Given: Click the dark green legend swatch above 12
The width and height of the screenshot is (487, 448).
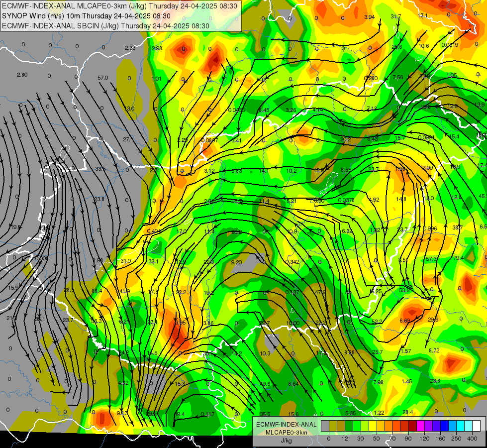Looking at the screenshot, I should (349, 426).
